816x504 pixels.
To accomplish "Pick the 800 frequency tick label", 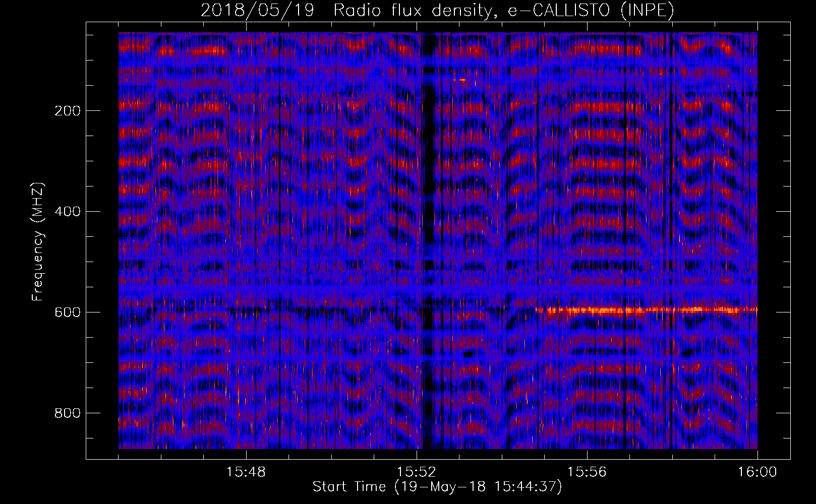I will click(x=67, y=413).
